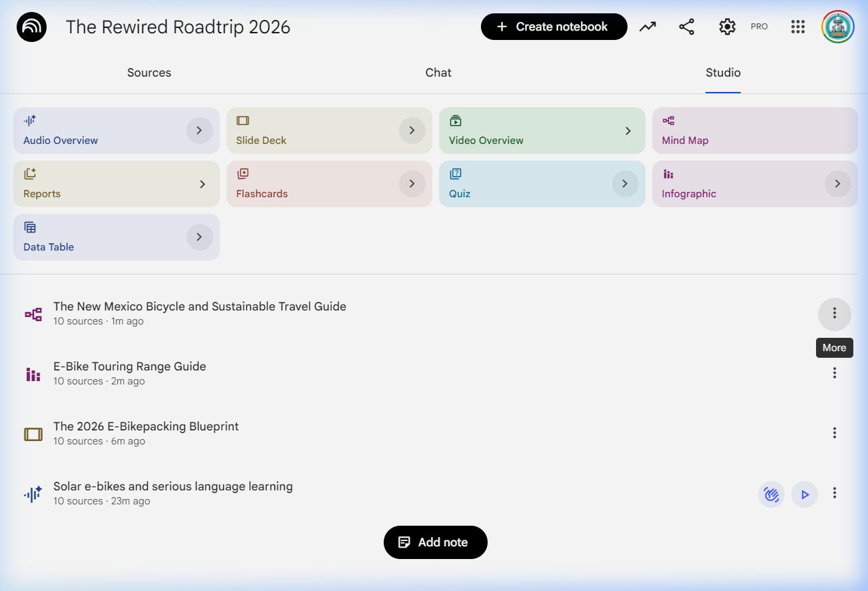This screenshot has width=868, height=591.
Task: Expand Slide Deck options chevron
Action: click(x=412, y=131)
